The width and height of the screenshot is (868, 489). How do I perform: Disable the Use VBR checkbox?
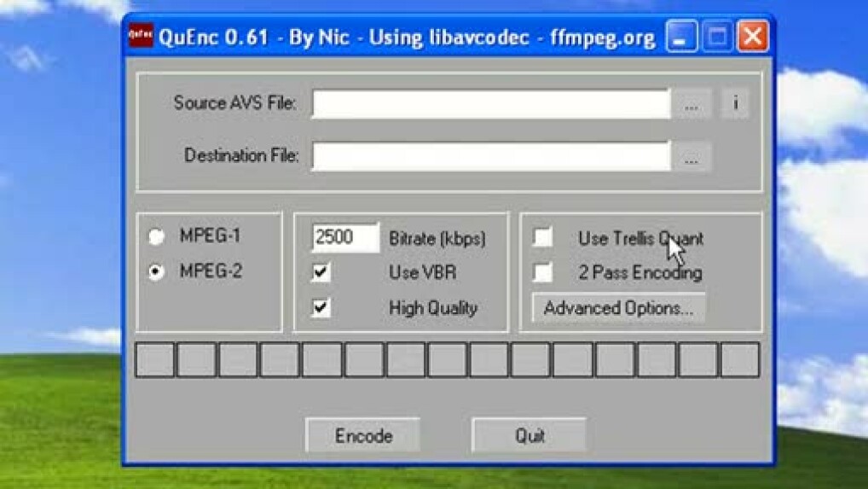point(321,273)
